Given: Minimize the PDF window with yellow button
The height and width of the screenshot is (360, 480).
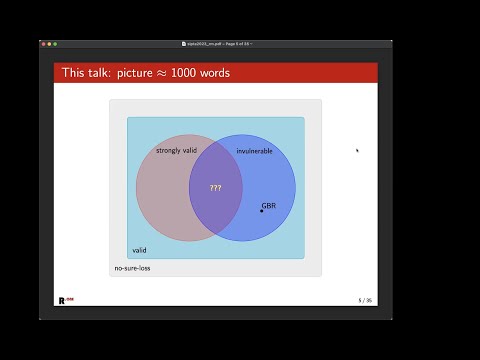Looking at the screenshot, I should click(49, 44).
